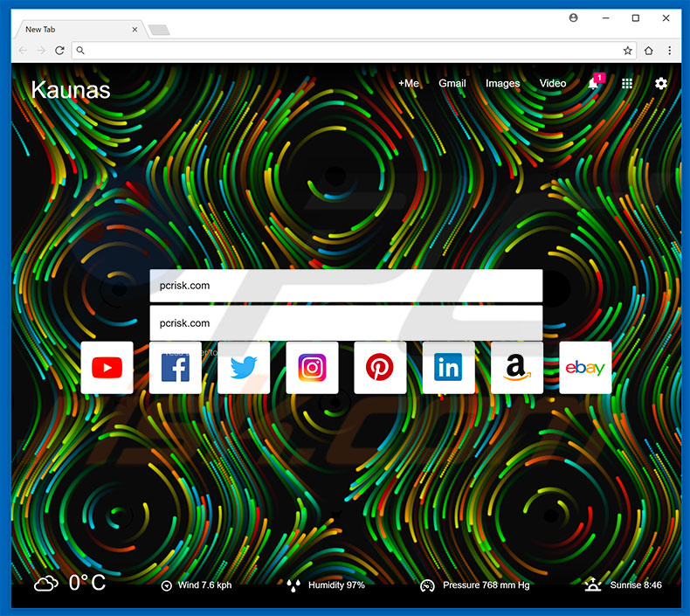Go back to previous page
The image size is (690, 616).
[x=23, y=51]
